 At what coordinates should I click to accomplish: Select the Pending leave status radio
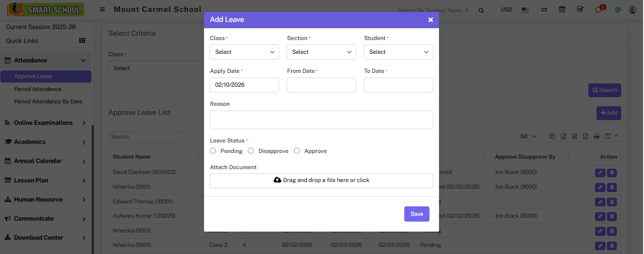pos(213,151)
